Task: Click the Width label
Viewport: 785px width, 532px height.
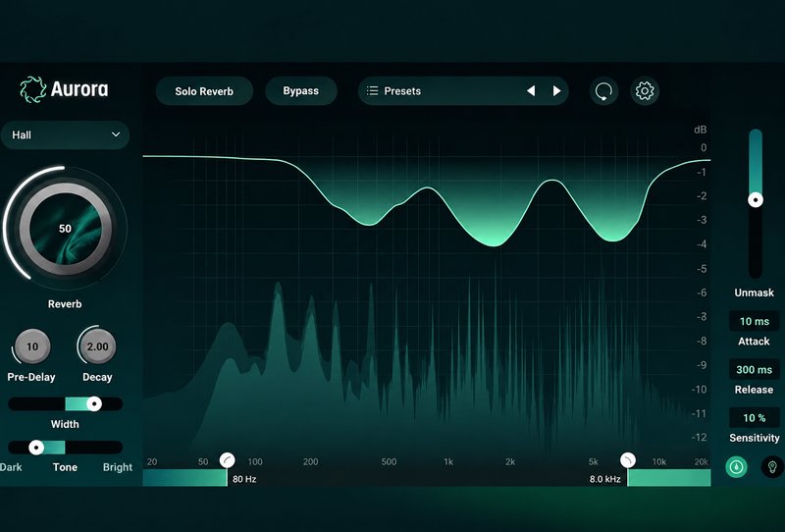Action: pyautogui.click(x=65, y=424)
